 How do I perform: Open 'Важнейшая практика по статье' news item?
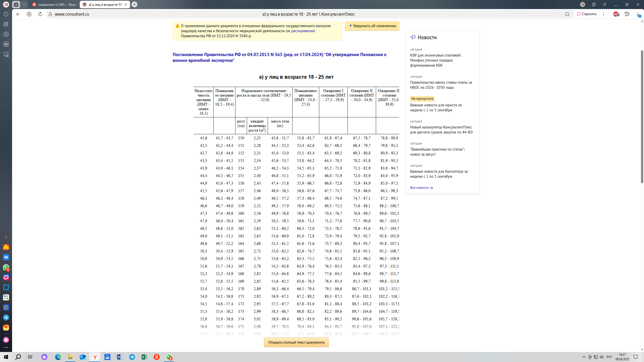click(x=437, y=152)
